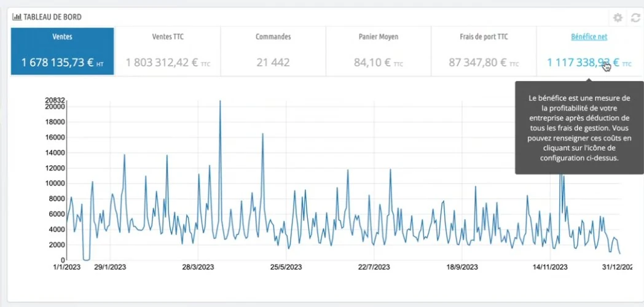Select the Ventes tab
Viewport: 644px width, 307px height.
click(x=63, y=52)
